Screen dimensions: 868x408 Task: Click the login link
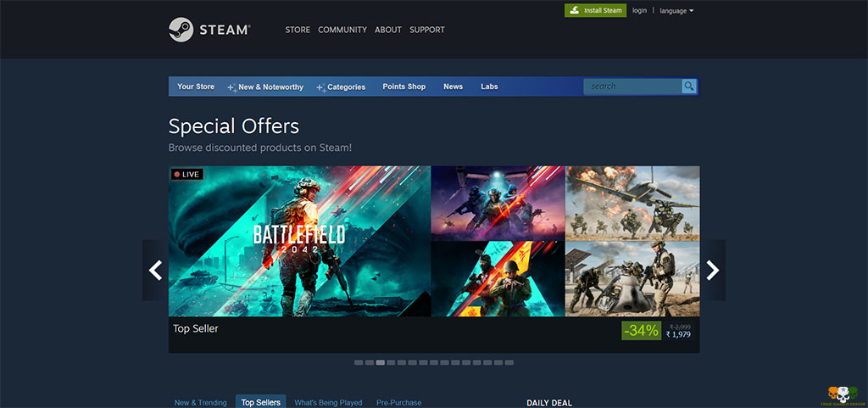click(x=639, y=10)
